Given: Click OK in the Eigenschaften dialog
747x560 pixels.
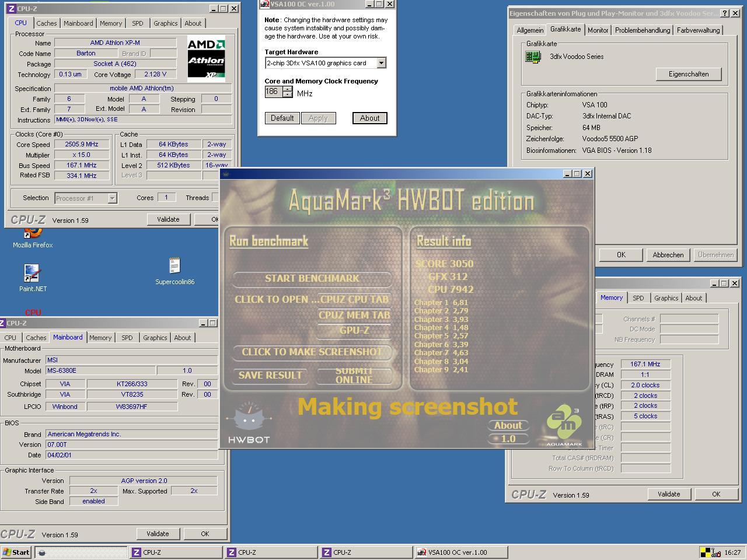Looking at the screenshot, I should click(621, 255).
